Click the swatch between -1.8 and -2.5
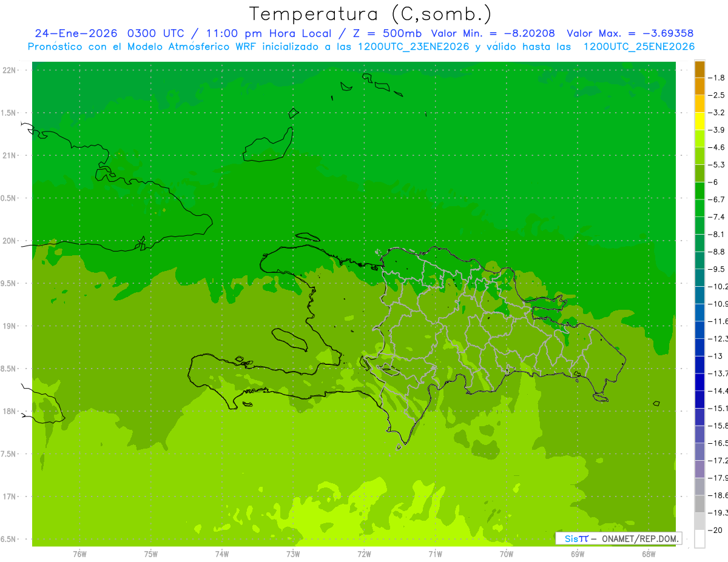 tap(699, 87)
